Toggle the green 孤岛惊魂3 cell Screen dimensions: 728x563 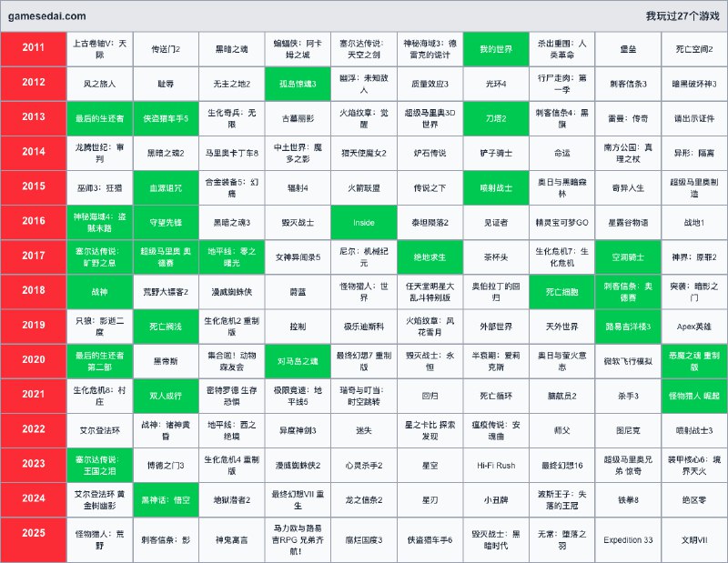tap(298, 85)
